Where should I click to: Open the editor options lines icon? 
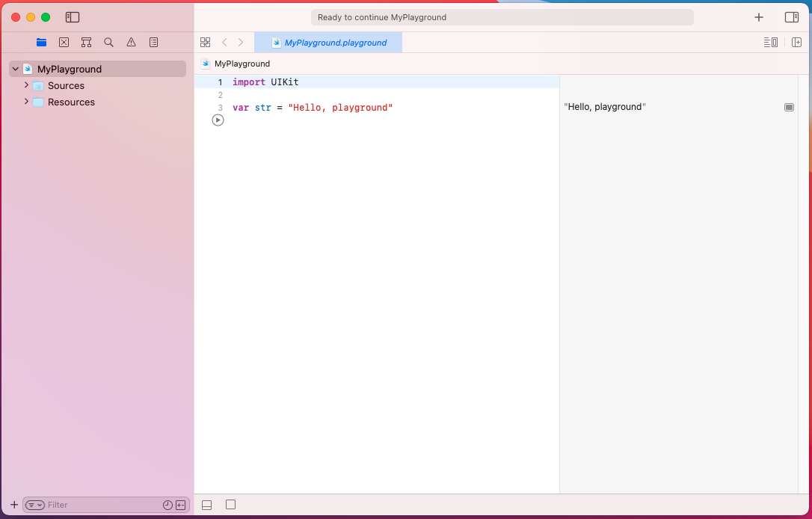[771, 43]
